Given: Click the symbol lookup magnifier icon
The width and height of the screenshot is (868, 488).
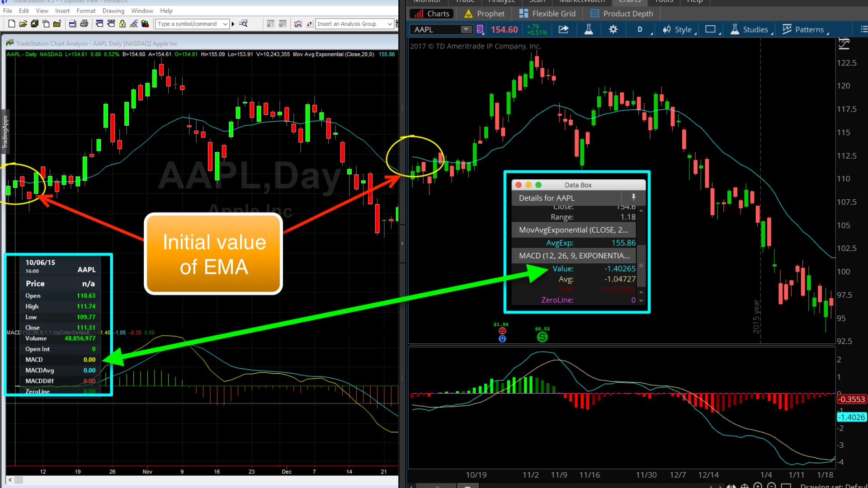Looking at the screenshot, I should coord(244,24).
